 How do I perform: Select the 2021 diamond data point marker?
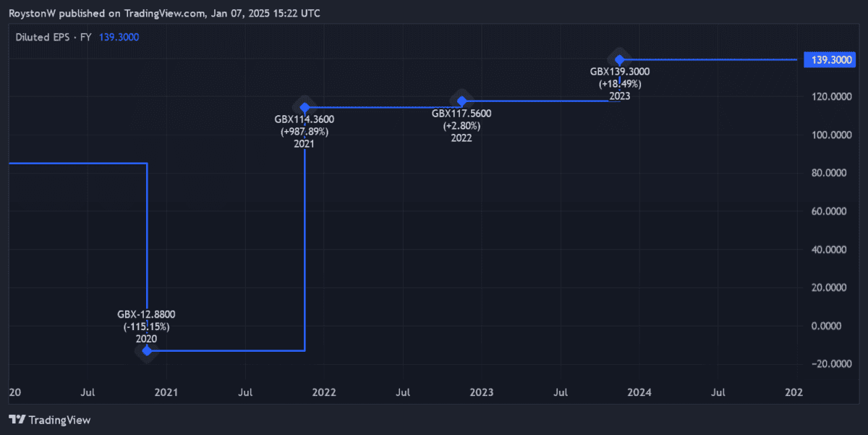305,108
